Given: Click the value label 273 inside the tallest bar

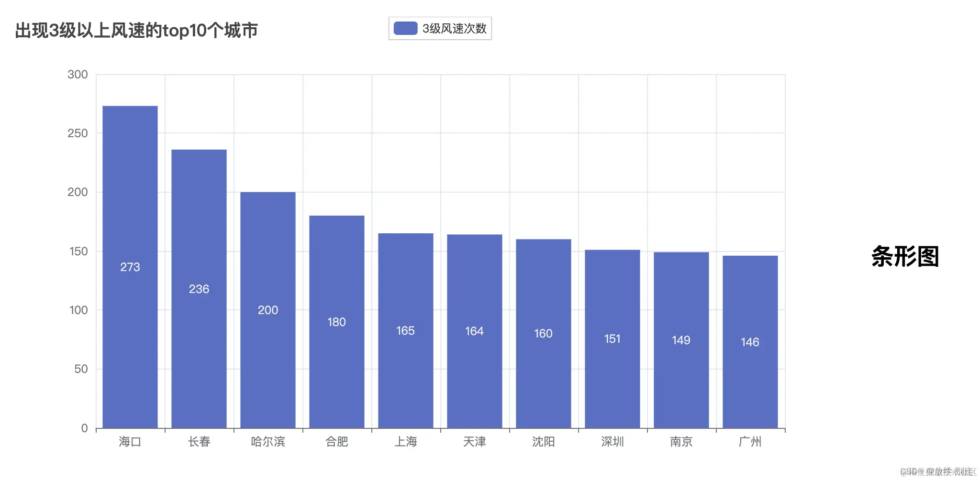Looking at the screenshot, I should 130,267.
